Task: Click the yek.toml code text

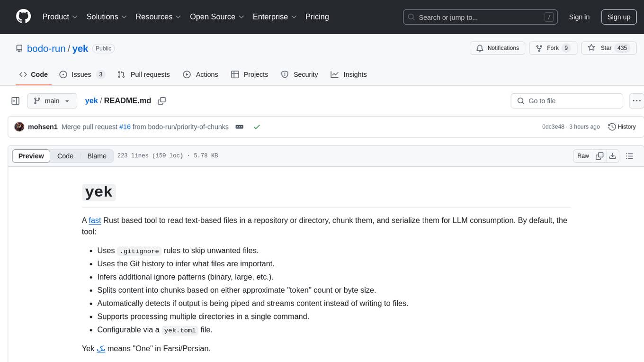Action: click(180, 330)
